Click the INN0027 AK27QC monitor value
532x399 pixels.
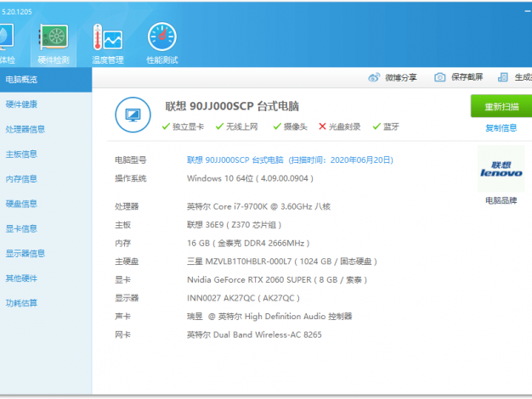tap(243, 298)
